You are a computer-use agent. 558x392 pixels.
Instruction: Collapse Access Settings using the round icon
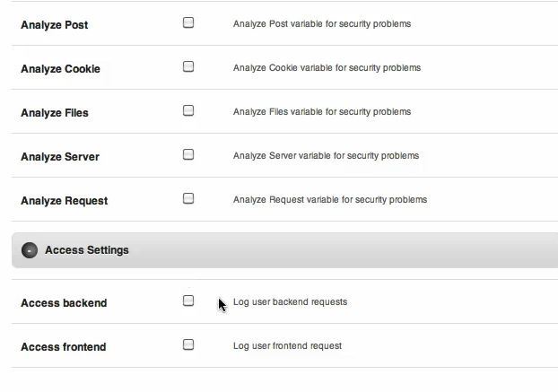click(x=30, y=250)
